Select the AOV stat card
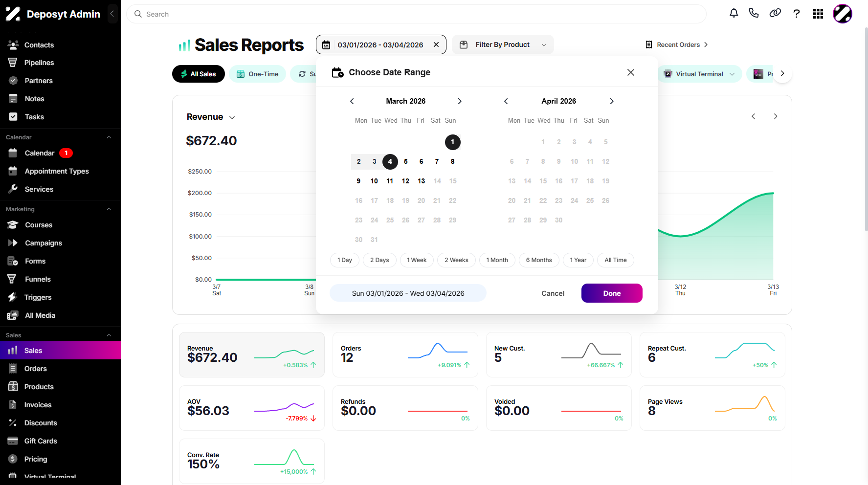 [x=252, y=408]
